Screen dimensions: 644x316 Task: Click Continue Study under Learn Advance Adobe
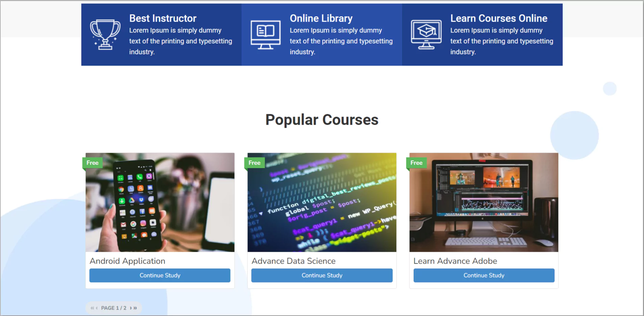click(x=484, y=275)
